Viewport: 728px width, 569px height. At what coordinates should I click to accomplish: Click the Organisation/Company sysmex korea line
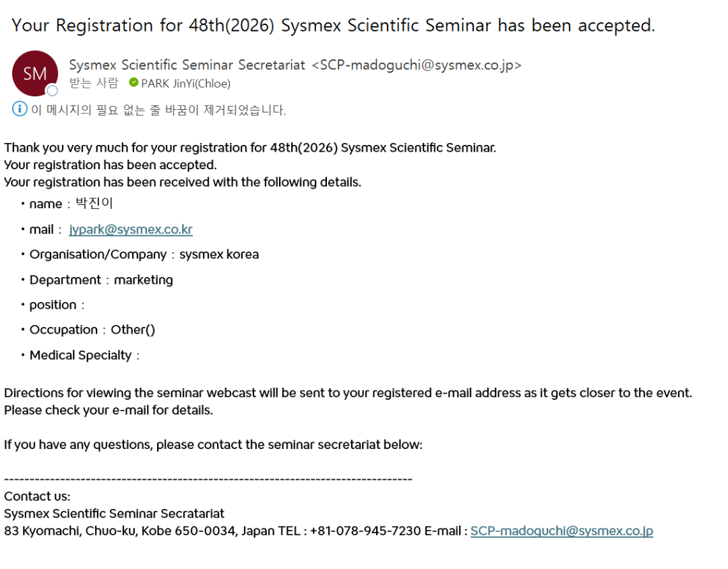point(144,255)
